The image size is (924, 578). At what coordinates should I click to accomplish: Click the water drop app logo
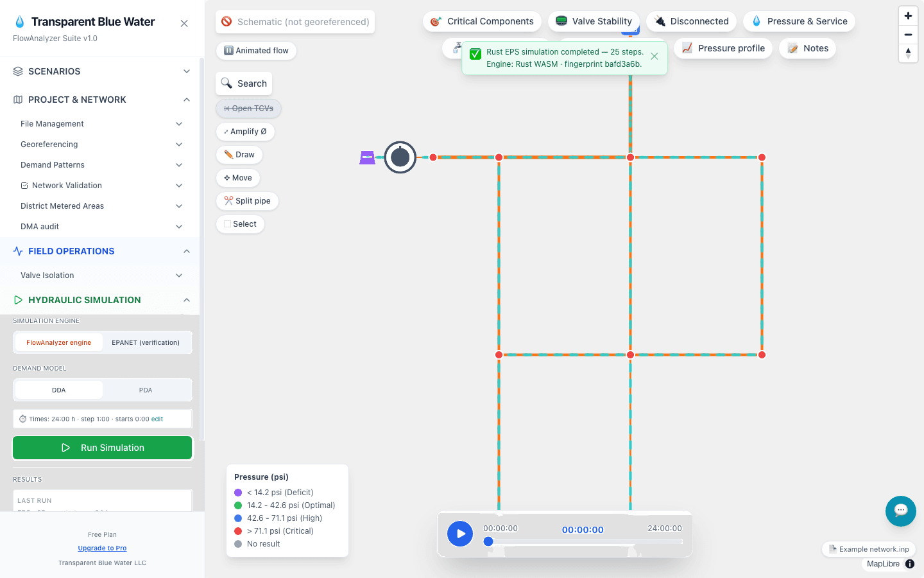pyautogui.click(x=20, y=22)
